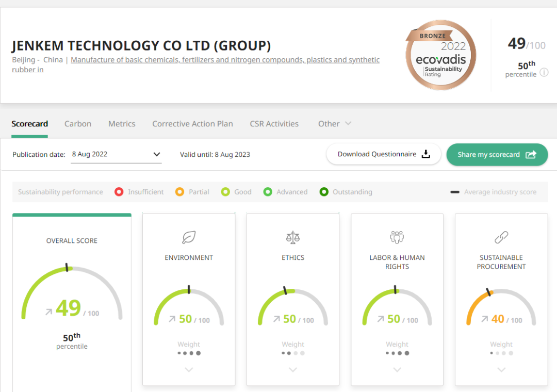Viewport: 557px width, 392px height.
Task: Click the Sustainability performance legend label
Action: 60,192
